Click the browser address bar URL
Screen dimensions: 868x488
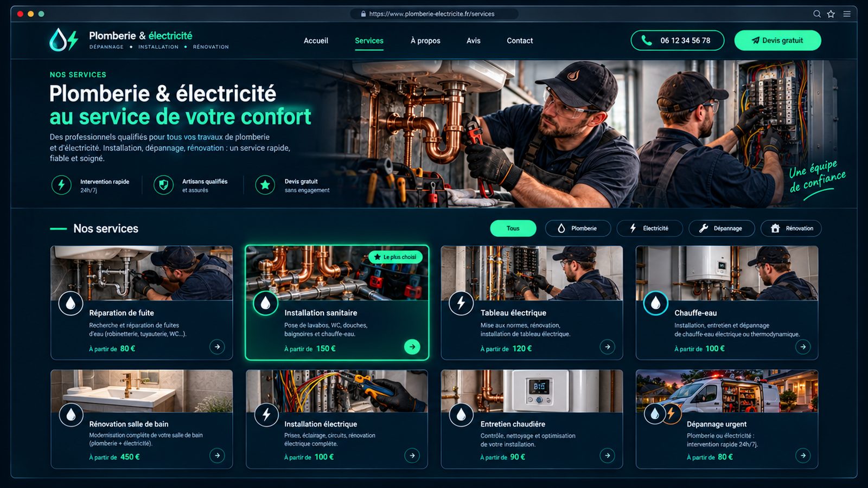432,14
